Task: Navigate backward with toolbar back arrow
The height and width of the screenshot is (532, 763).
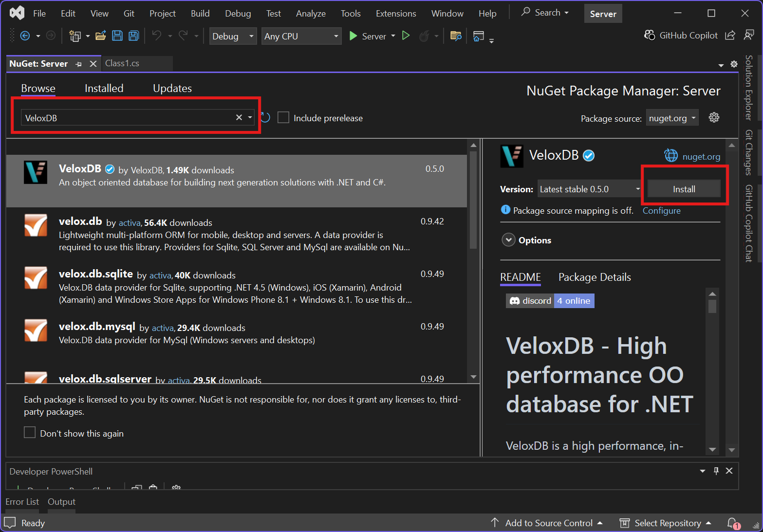Action: coord(25,36)
